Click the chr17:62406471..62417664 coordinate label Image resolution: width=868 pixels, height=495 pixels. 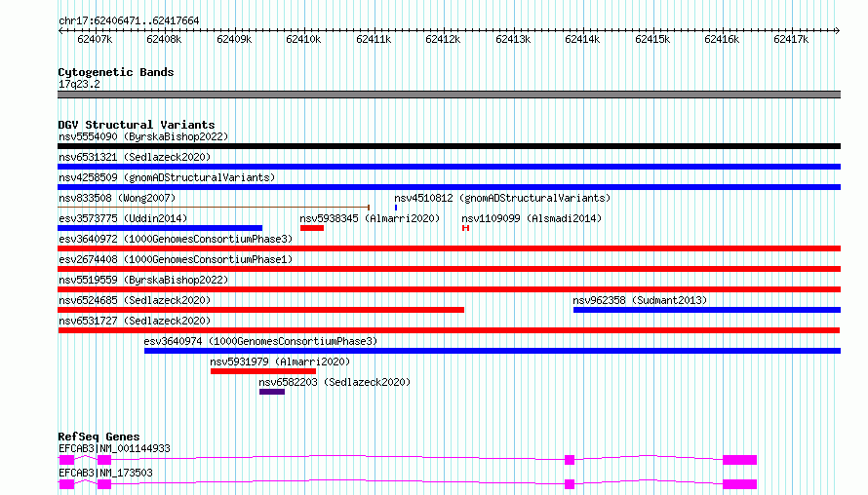129,21
